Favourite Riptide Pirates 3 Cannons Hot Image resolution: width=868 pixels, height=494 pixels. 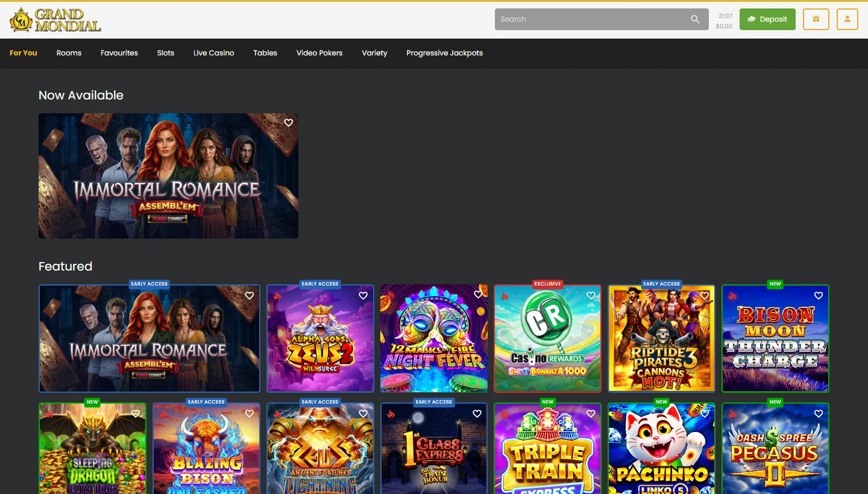coord(705,296)
